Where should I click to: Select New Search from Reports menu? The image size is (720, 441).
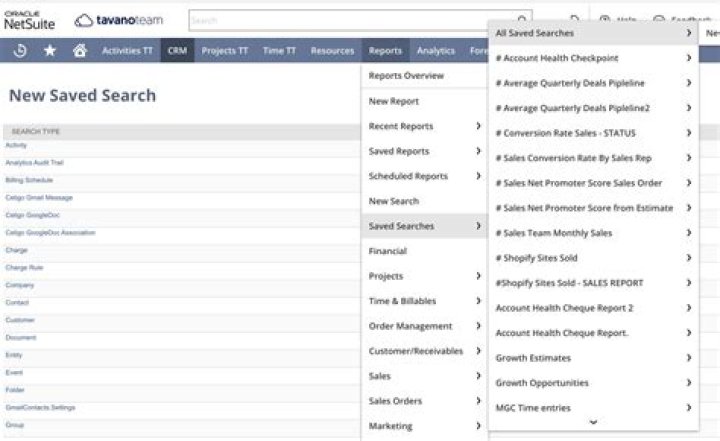(394, 201)
